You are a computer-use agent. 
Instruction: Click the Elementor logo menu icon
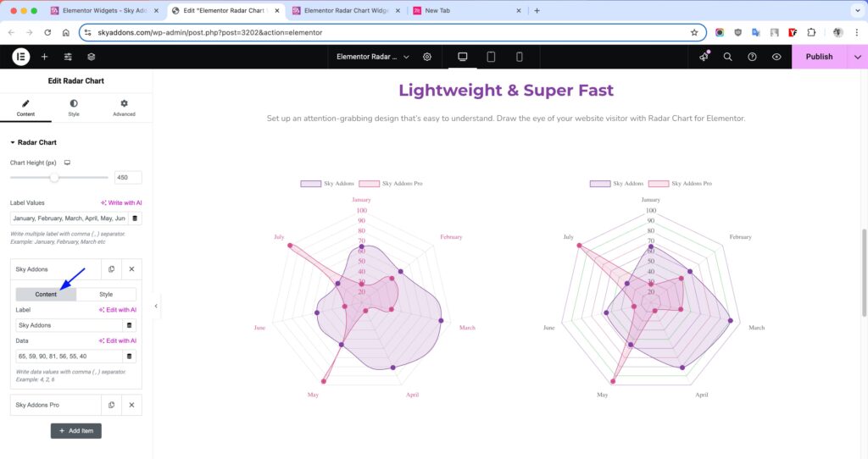(21, 57)
